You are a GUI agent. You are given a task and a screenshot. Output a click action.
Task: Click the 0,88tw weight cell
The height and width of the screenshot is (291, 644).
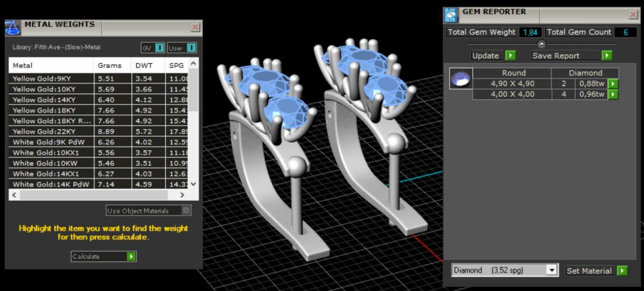(x=591, y=84)
